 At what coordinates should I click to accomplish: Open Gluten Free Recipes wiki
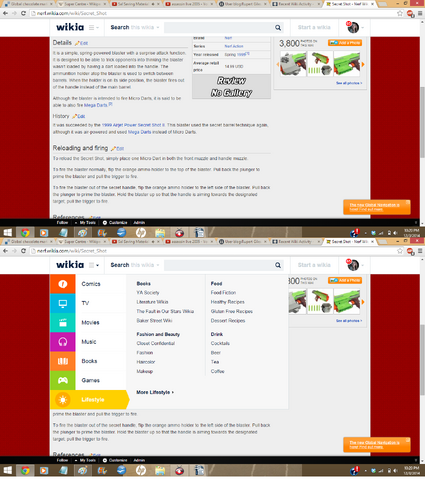(232, 311)
